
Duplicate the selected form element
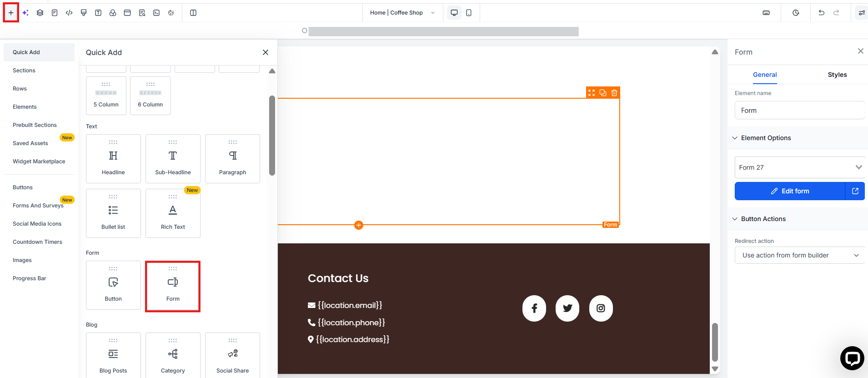(x=603, y=93)
